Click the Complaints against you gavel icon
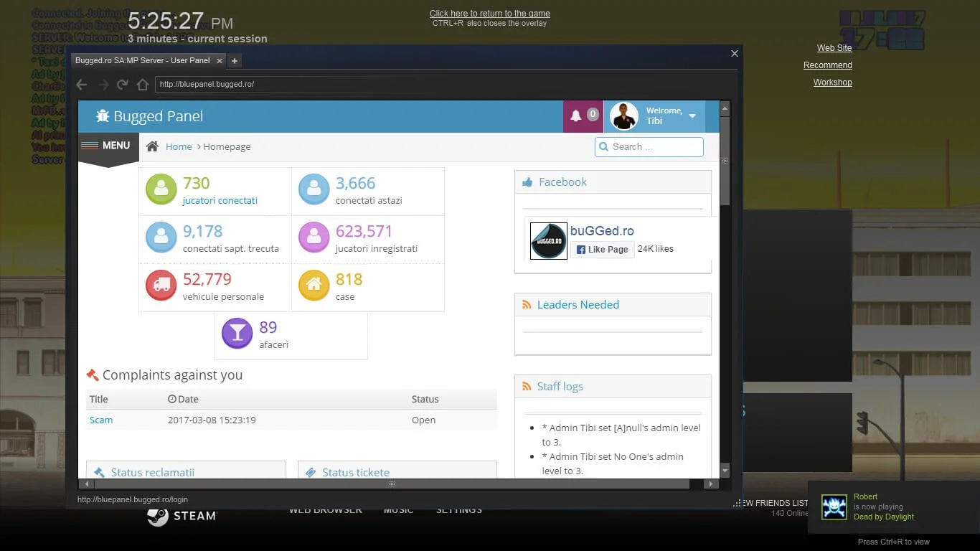The height and width of the screenshot is (551, 980). (93, 375)
